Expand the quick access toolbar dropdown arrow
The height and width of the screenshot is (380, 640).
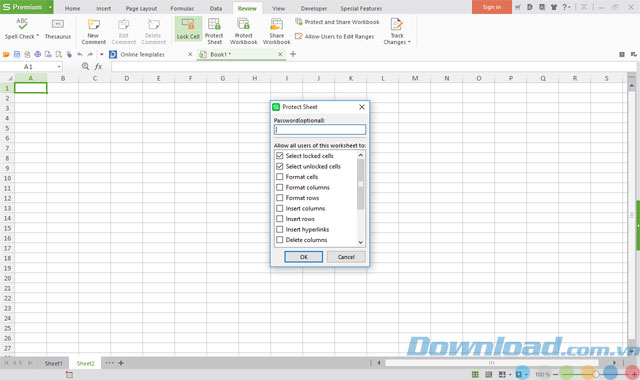(101, 54)
